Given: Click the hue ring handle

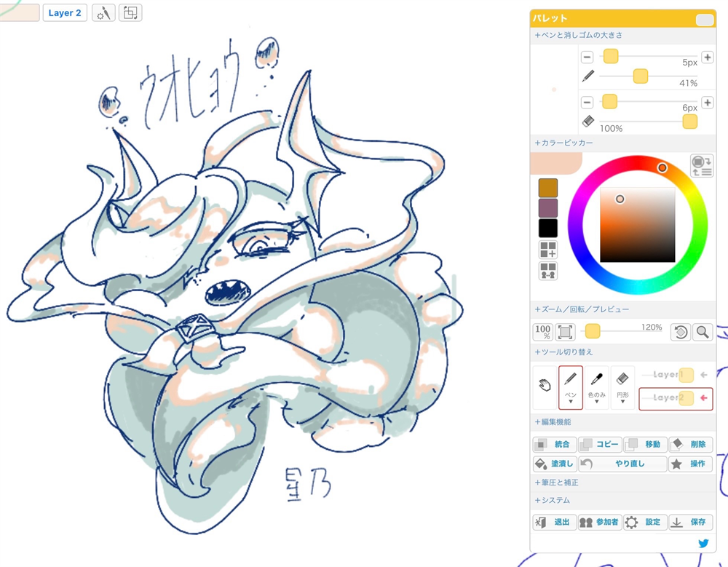Looking at the screenshot, I should point(662,167).
